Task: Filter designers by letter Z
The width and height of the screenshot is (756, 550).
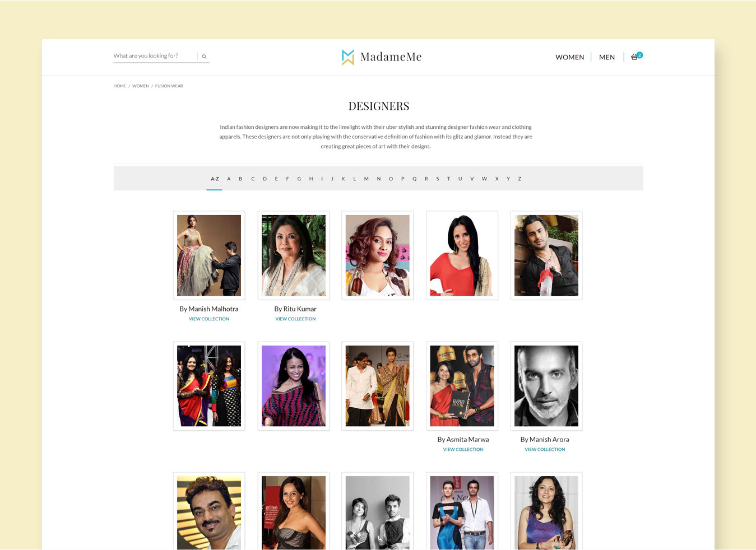Action: [x=520, y=179]
